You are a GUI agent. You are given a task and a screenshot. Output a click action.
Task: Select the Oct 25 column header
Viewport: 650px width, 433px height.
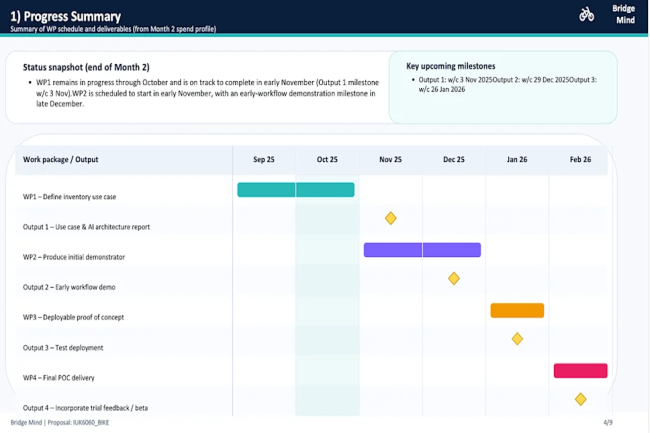coord(327,160)
